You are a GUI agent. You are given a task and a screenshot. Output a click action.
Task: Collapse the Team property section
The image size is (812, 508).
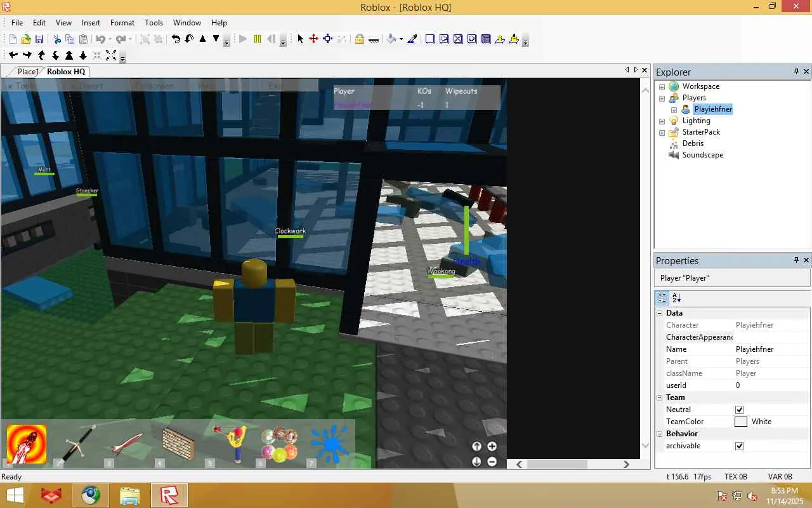[660, 398]
